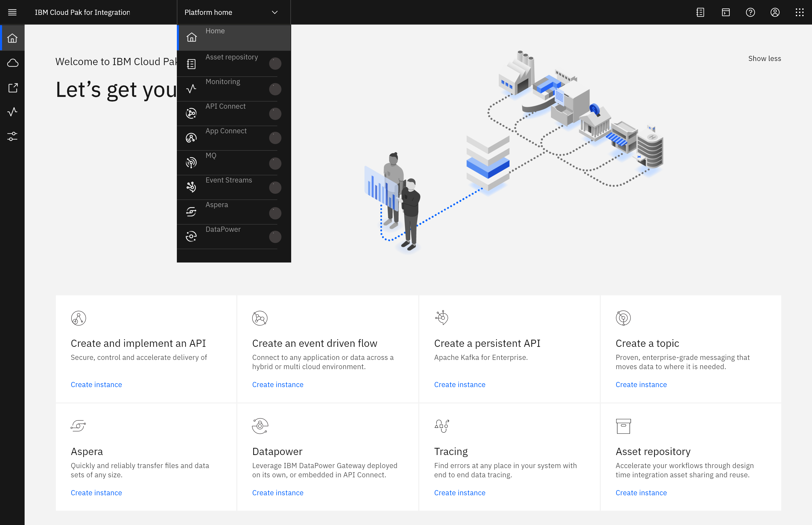Click the icon on Create a topic card
The height and width of the screenshot is (525, 812).
click(x=623, y=318)
